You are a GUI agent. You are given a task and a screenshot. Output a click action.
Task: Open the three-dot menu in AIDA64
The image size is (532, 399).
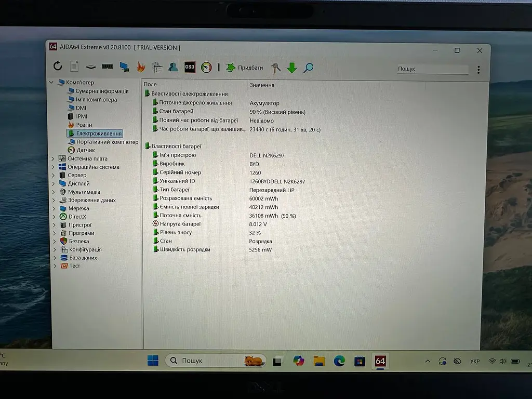point(478,70)
